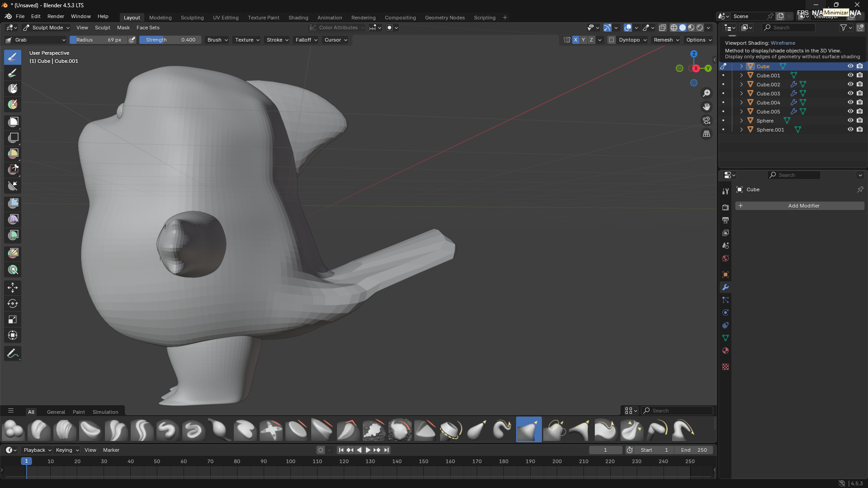
Task: Open the Sculpt Mode selector dropdown
Action: coord(47,28)
